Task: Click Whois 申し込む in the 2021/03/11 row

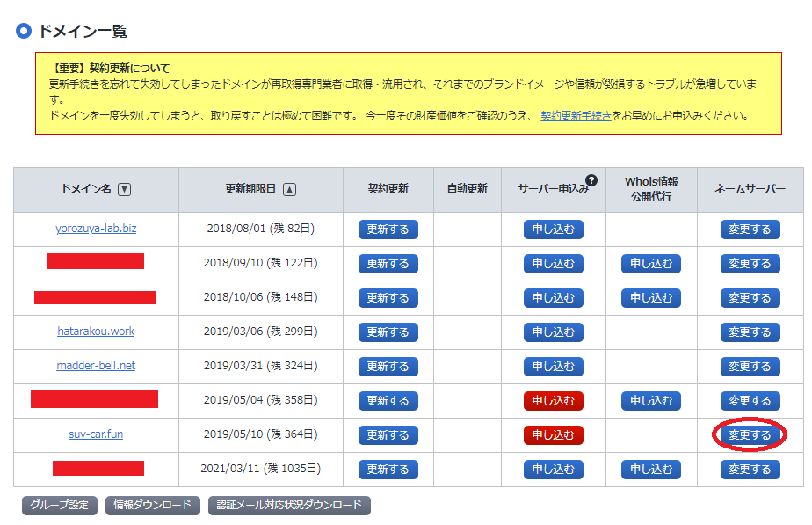Action: tap(650, 470)
